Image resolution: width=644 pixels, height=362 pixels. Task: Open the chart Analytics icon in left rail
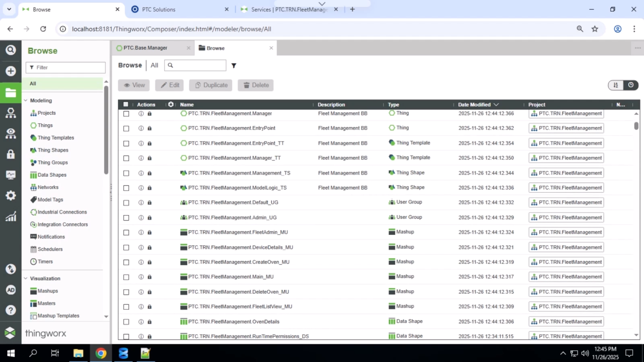click(x=11, y=216)
